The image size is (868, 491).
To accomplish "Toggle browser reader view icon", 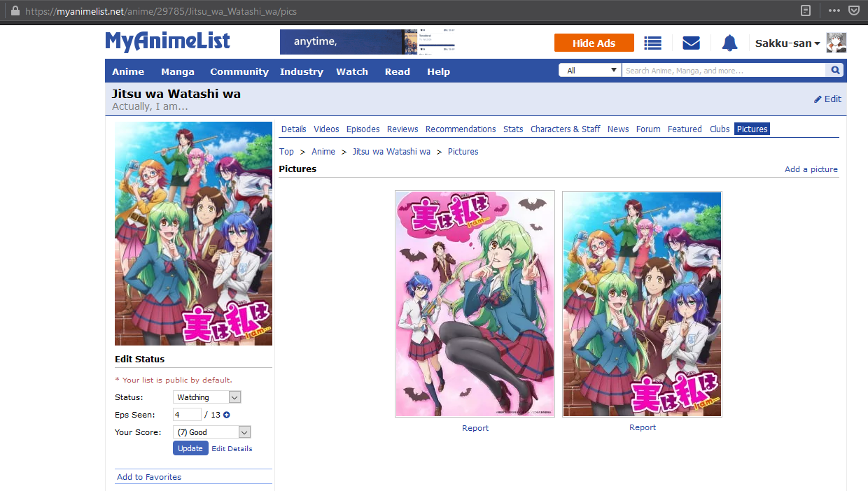I will coord(806,10).
